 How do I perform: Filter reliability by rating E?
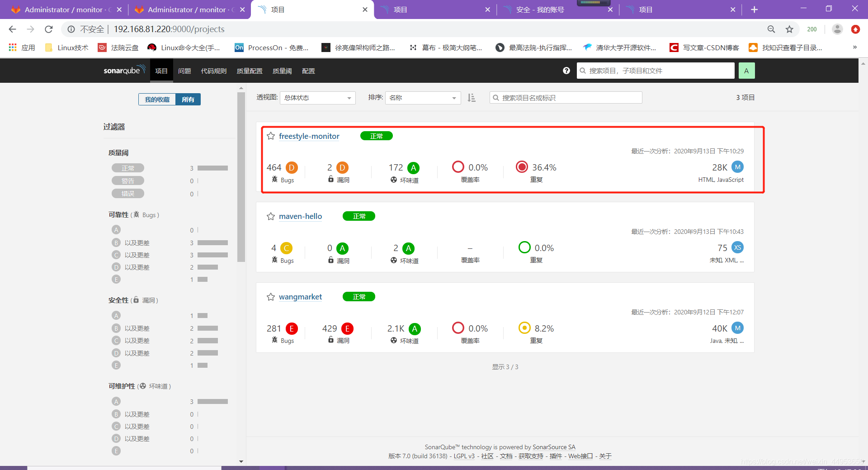point(116,280)
